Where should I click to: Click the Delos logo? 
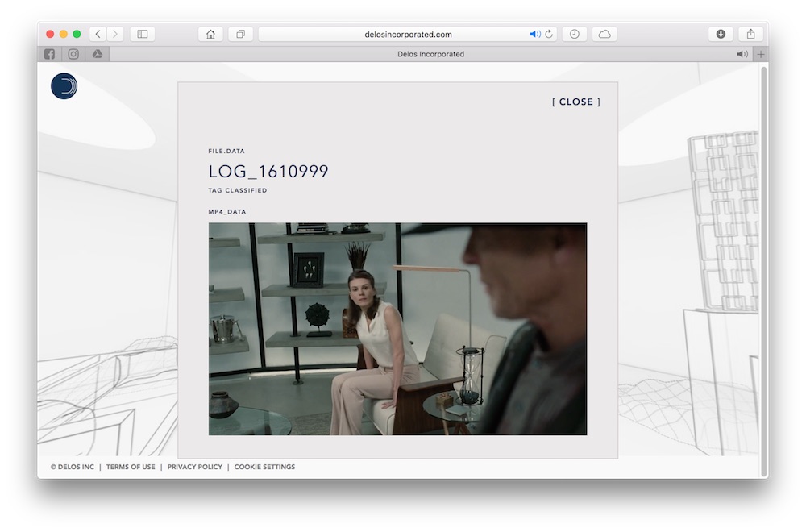click(x=64, y=85)
